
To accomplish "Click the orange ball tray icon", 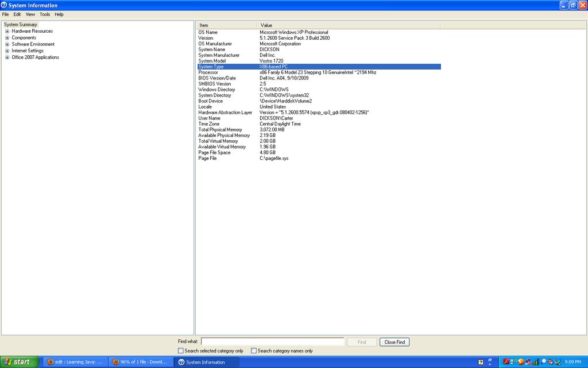I will click(x=521, y=362).
